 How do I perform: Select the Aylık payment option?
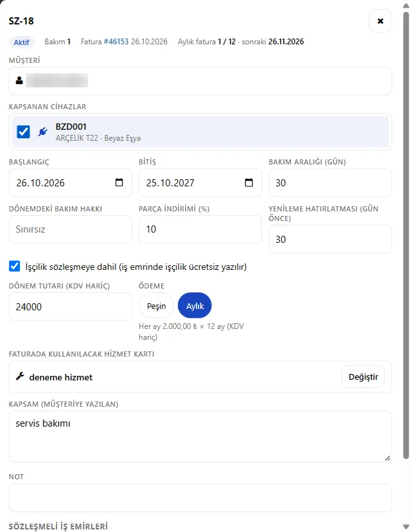tap(195, 306)
